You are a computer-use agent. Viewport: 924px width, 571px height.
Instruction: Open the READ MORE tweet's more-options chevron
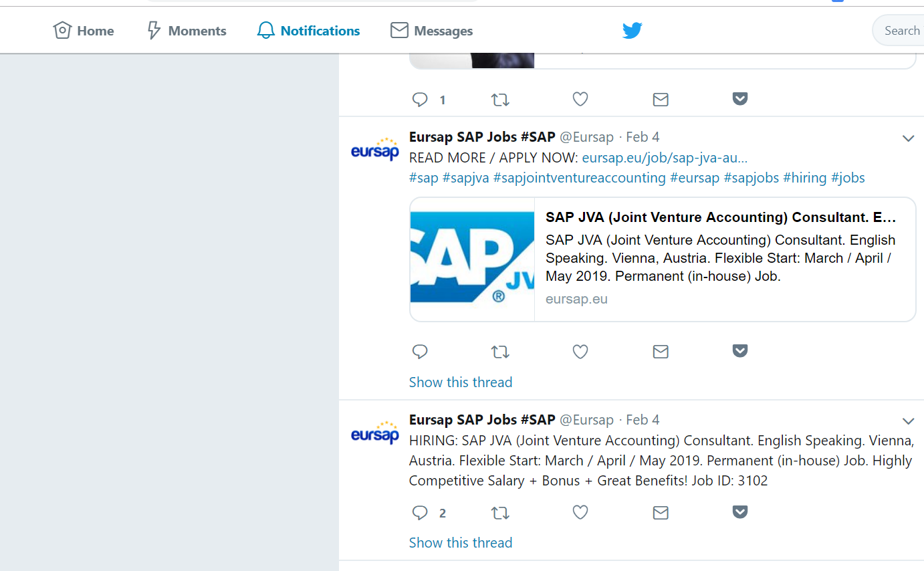pos(908,139)
